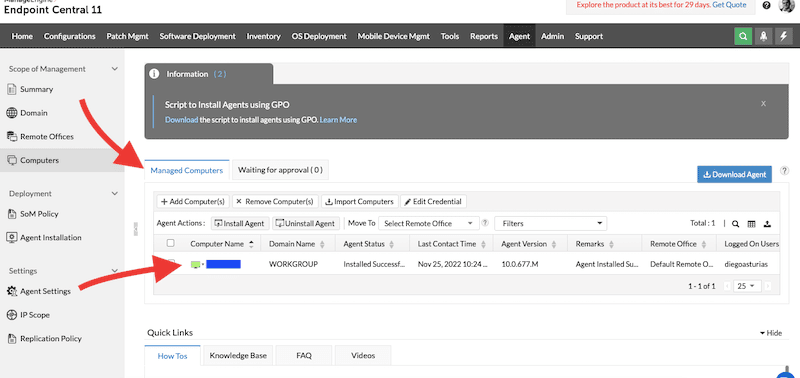Click the Agent Installation icon
This screenshot has width=800, height=378.
[x=12, y=237]
